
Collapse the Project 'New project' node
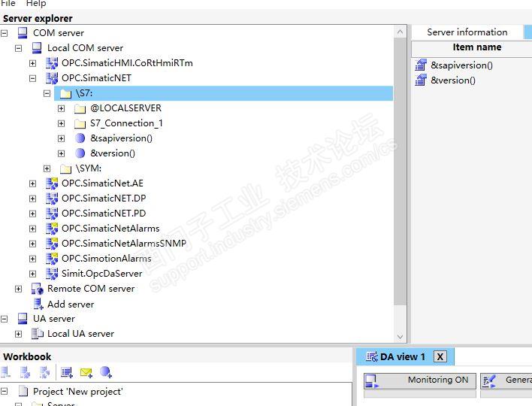point(4,392)
